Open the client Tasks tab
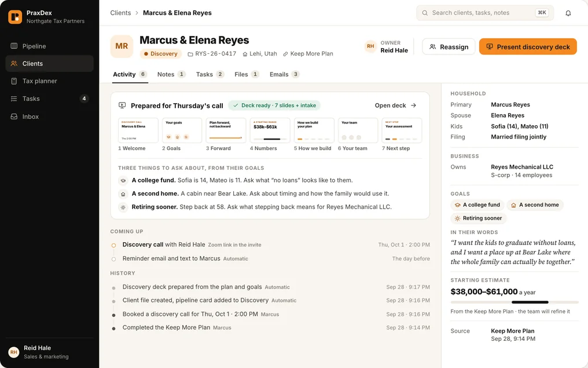Screen dimensions: 588x368 (x=210, y=74)
